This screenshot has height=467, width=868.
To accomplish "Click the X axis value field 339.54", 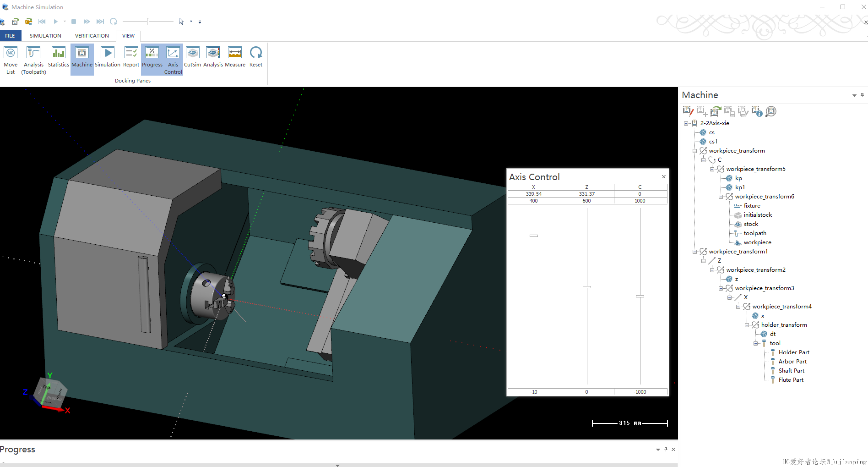I will pyautogui.click(x=534, y=194).
